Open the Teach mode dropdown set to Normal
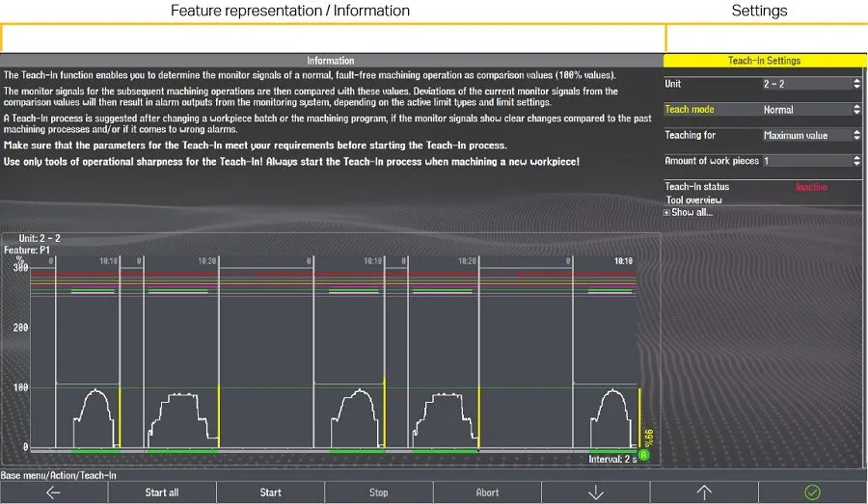The image size is (868, 504). [810, 110]
